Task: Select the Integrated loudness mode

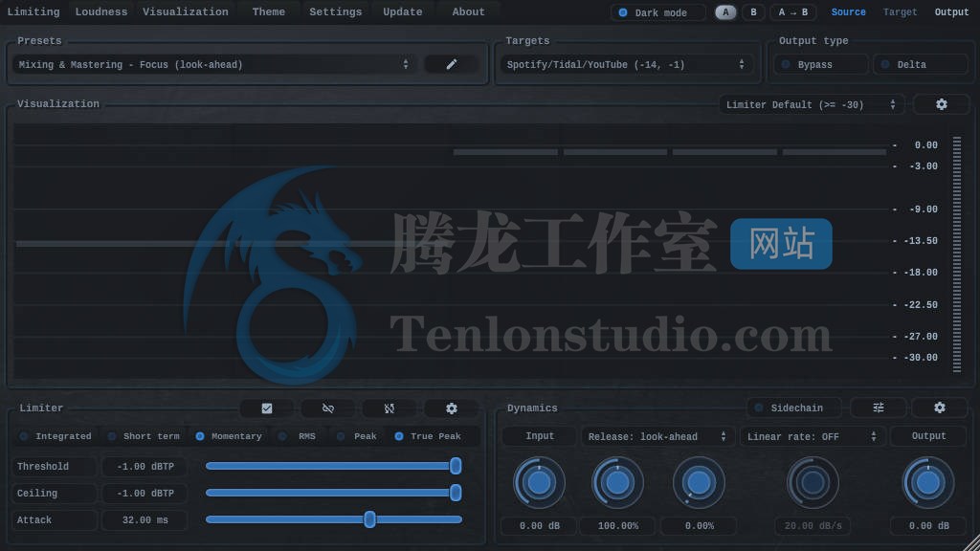Action: 56,436
